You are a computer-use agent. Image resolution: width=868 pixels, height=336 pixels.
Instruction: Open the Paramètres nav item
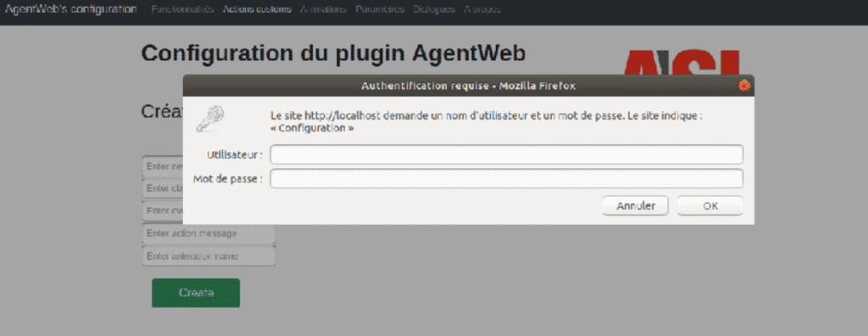(x=380, y=9)
